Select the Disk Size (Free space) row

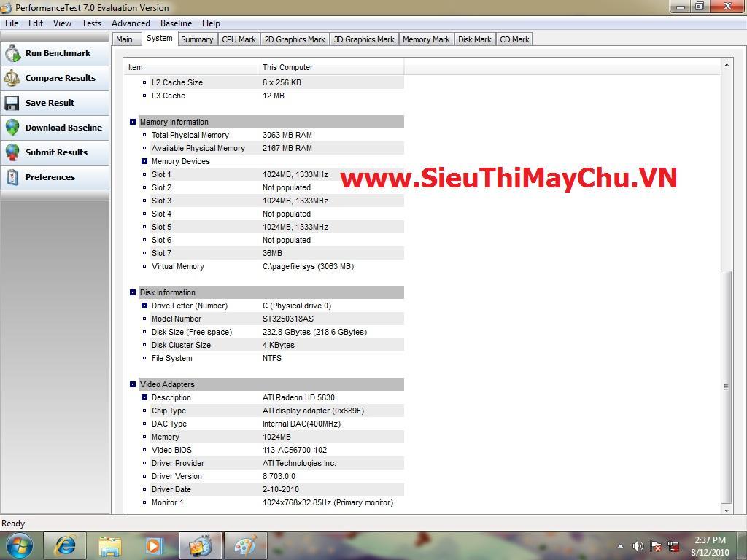point(271,332)
